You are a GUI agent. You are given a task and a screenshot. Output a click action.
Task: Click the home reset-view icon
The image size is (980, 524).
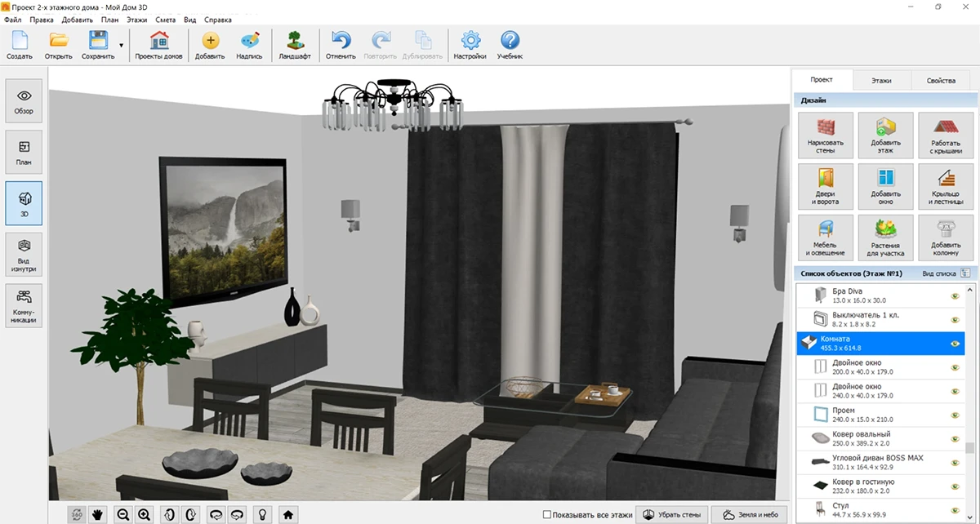pos(287,514)
